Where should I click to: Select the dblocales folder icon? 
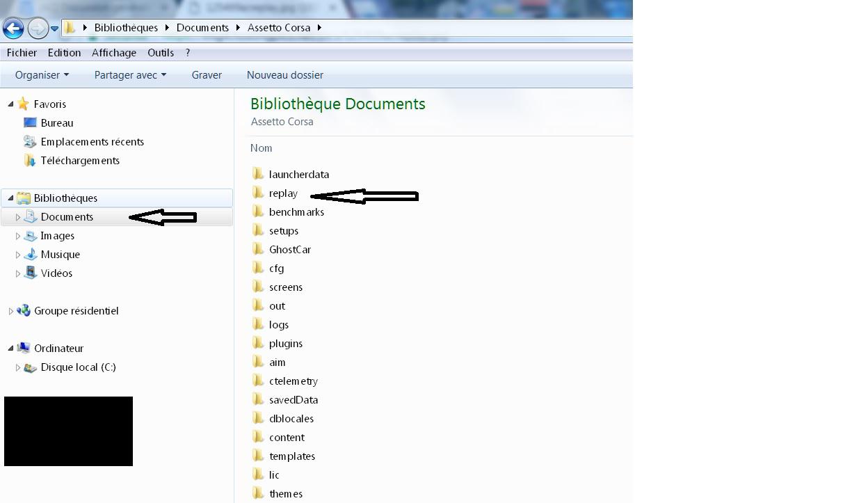(258, 418)
